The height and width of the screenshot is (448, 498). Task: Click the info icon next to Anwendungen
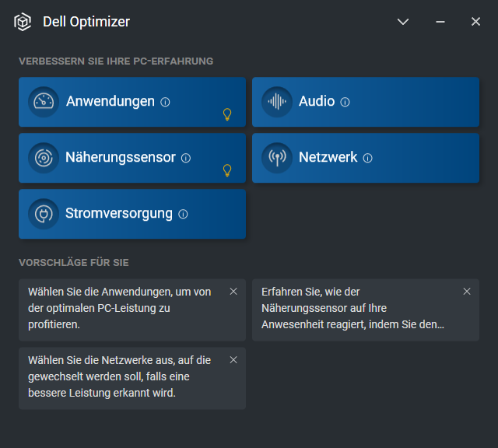coord(165,102)
